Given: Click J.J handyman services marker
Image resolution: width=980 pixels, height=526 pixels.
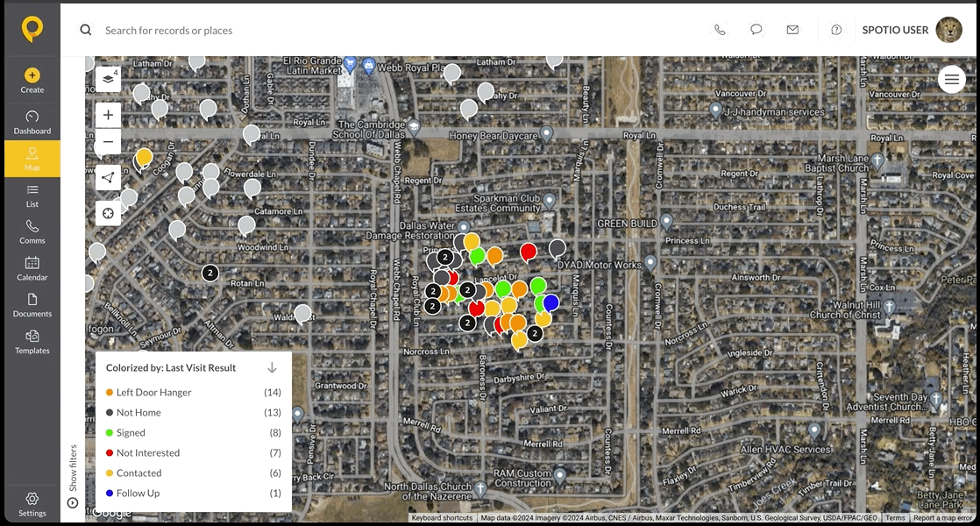Looking at the screenshot, I should 716,110.
